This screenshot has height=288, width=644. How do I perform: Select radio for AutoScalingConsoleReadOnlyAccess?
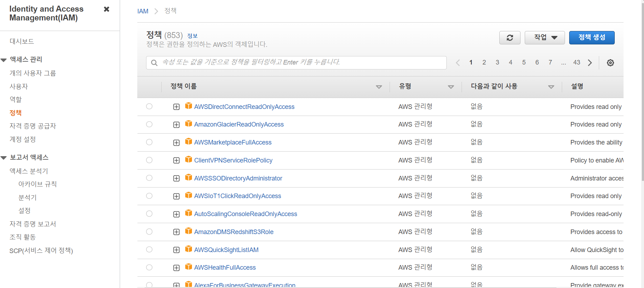pos(149,214)
